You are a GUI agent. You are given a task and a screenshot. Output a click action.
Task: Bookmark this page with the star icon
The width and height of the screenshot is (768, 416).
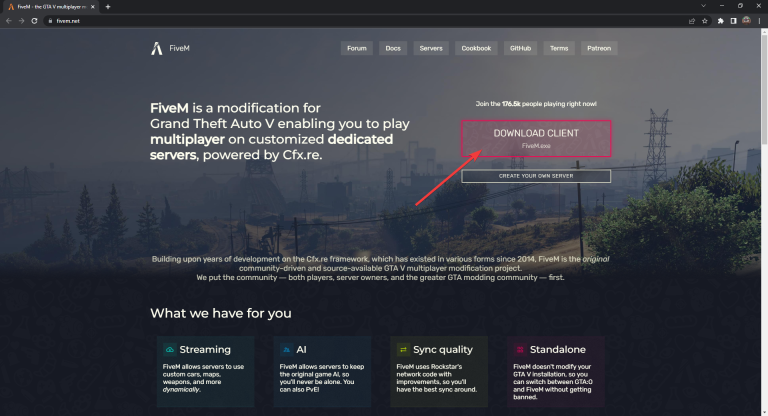705,21
